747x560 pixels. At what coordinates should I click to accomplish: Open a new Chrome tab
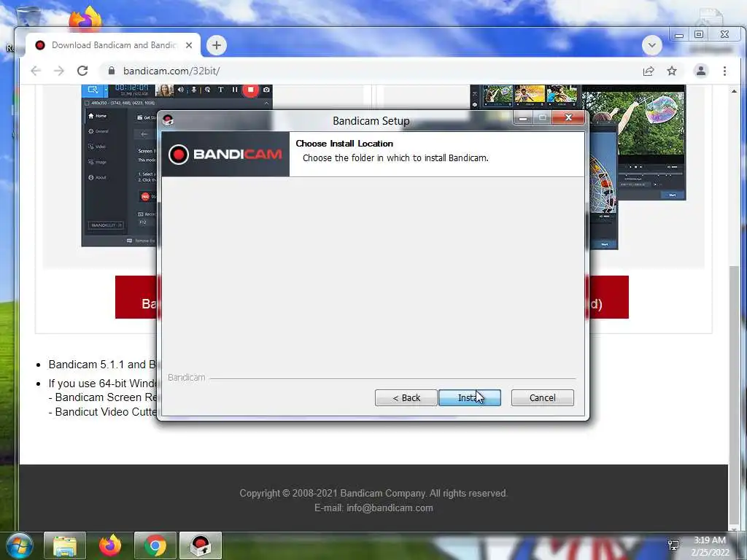pyautogui.click(x=216, y=45)
